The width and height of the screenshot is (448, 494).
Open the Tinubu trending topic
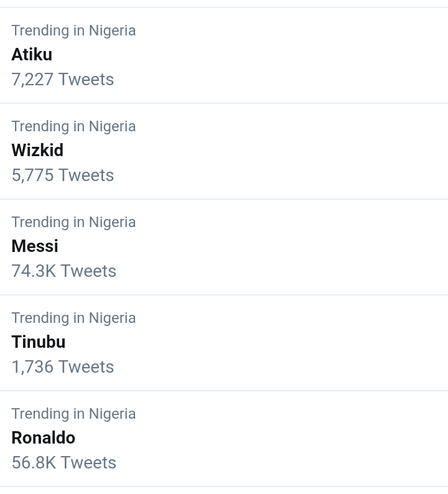(x=224, y=343)
